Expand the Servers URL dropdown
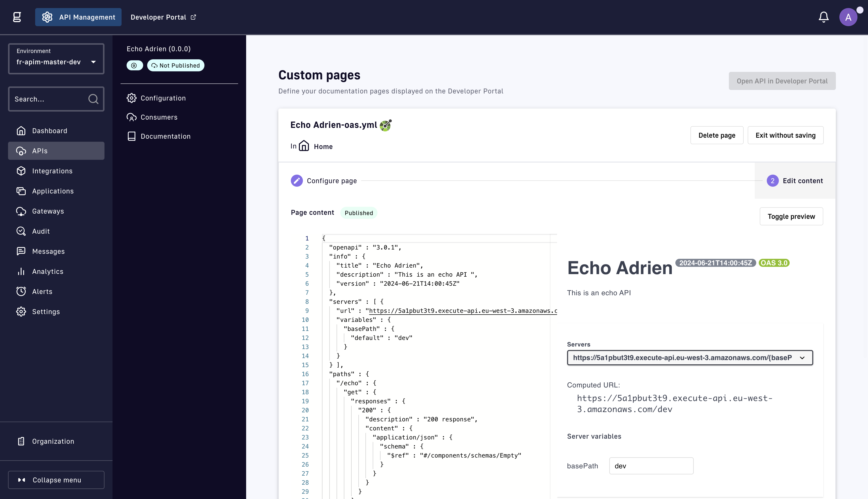Screen dimensions: 868x499 point(690,358)
